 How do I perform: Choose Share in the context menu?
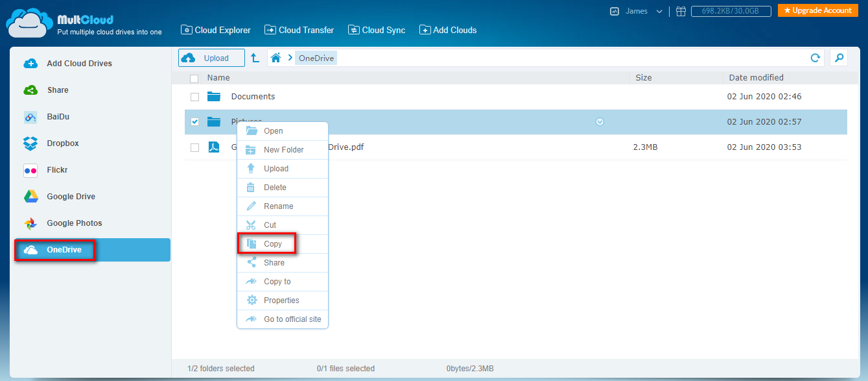283,263
